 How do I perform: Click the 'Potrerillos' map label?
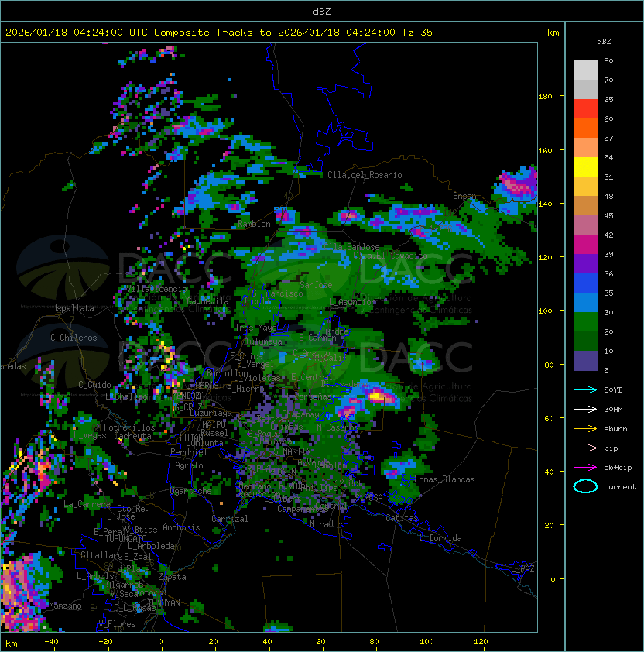(x=129, y=427)
